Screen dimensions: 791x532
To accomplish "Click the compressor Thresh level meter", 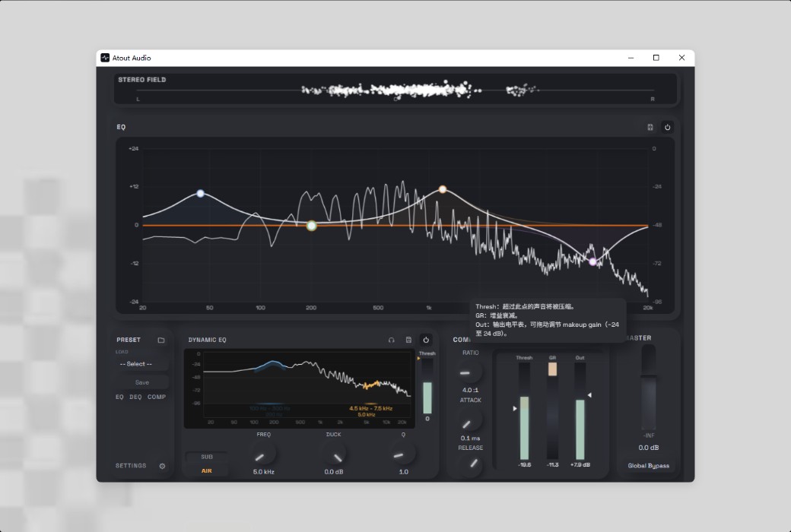I will pos(524,411).
